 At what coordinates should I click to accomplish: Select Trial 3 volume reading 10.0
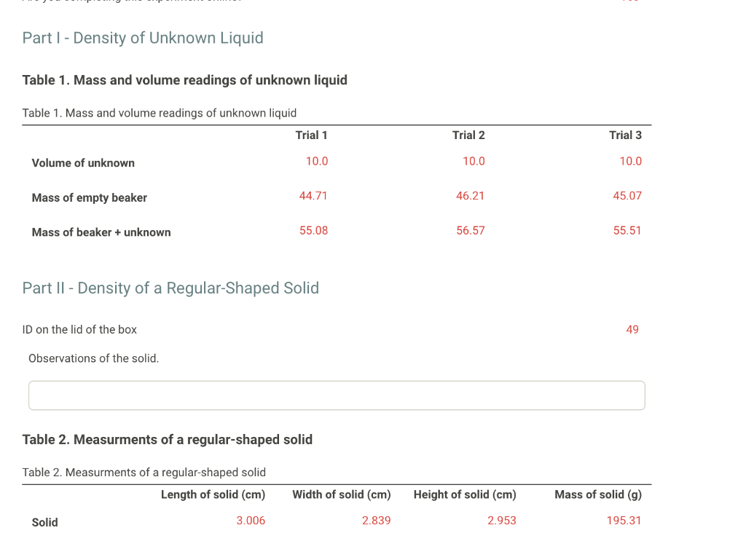coord(631,161)
